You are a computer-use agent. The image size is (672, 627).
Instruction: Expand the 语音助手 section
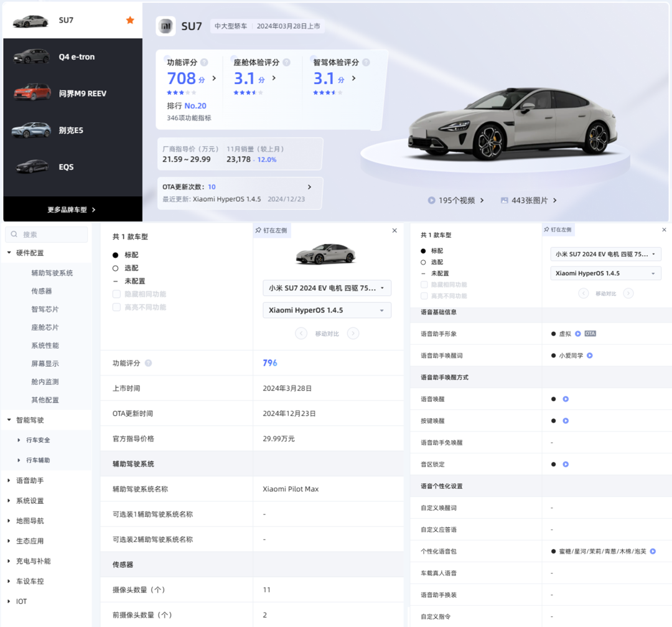click(9, 480)
